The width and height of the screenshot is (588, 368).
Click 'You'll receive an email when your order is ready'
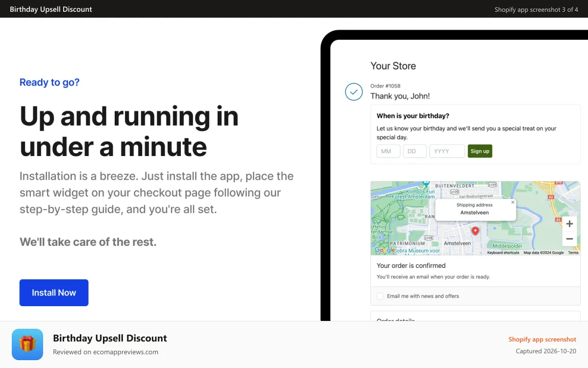click(x=433, y=277)
